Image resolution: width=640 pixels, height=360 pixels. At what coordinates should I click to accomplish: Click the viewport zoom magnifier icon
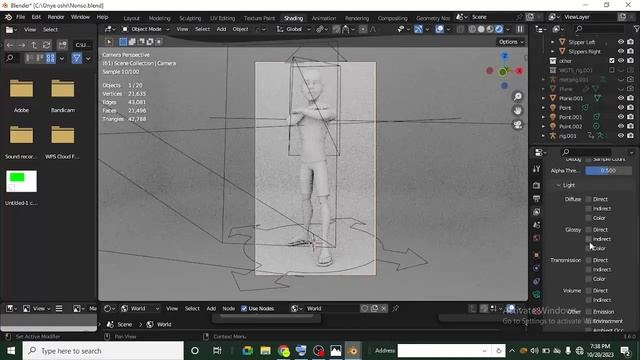pyautogui.click(x=518, y=96)
